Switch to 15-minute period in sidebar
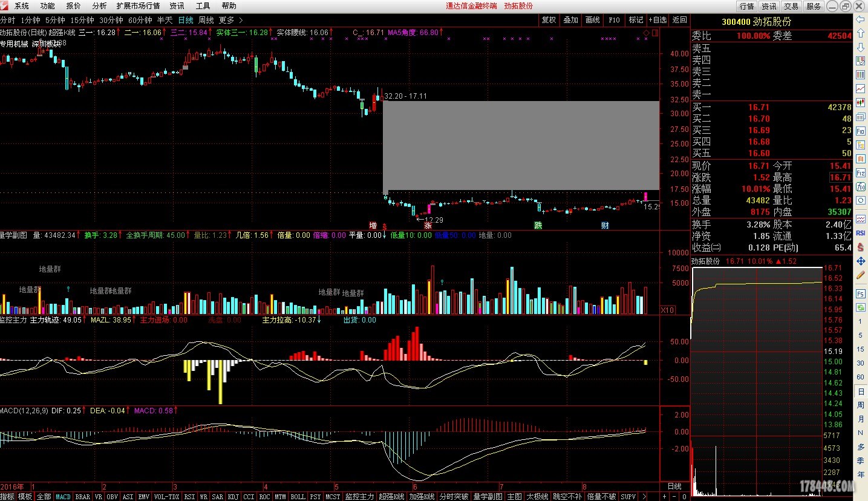The image size is (868, 501). pyautogui.click(x=860, y=349)
